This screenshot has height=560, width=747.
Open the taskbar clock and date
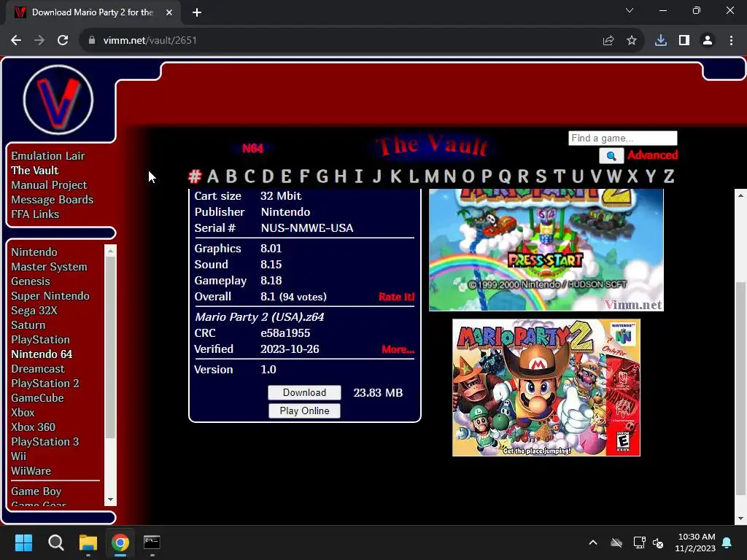point(695,542)
